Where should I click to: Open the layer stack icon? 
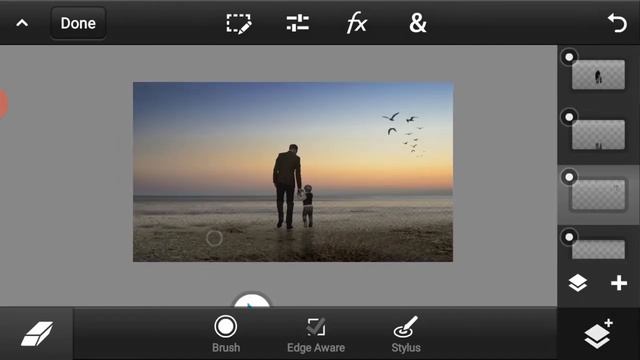point(578,283)
